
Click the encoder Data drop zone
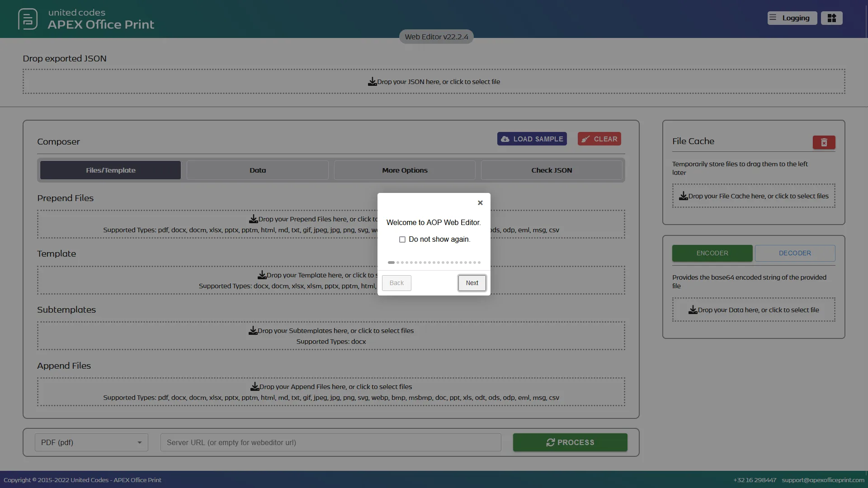pos(754,310)
